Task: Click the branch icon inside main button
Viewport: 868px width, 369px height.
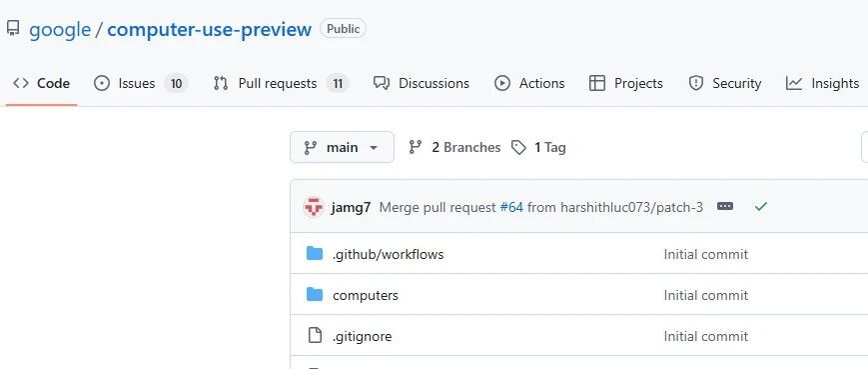Action: (311, 147)
